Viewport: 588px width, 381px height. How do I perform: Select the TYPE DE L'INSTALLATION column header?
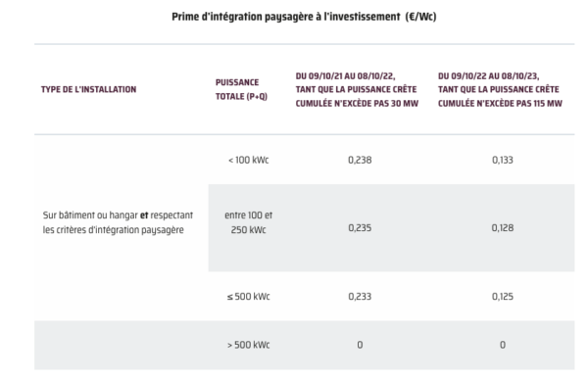[88, 89]
